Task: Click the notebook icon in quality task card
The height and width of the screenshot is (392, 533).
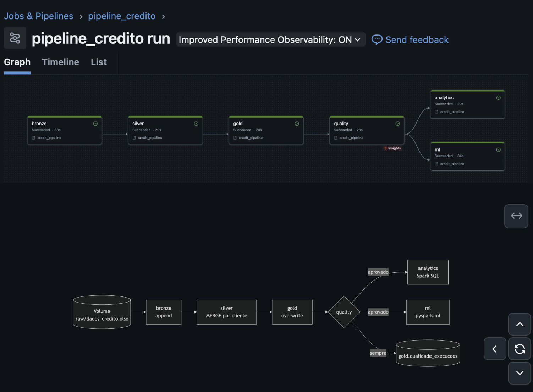Action: click(x=336, y=138)
